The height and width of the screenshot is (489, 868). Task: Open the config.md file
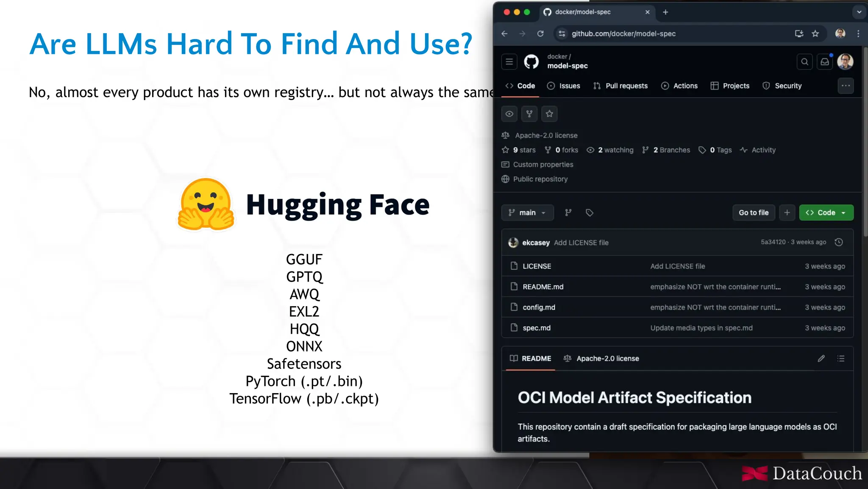[x=539, y=307]
